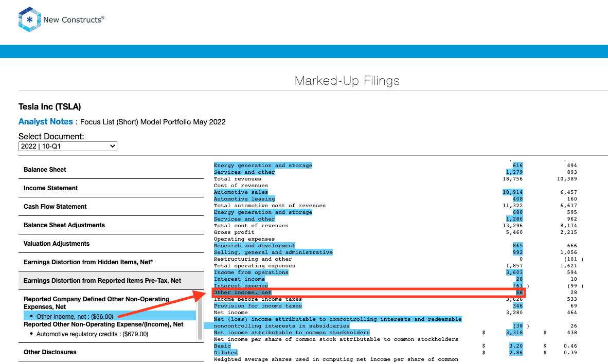Click the 'Gross profit' row label
Viewport: 608px width, 364px height.
(234, 232)
